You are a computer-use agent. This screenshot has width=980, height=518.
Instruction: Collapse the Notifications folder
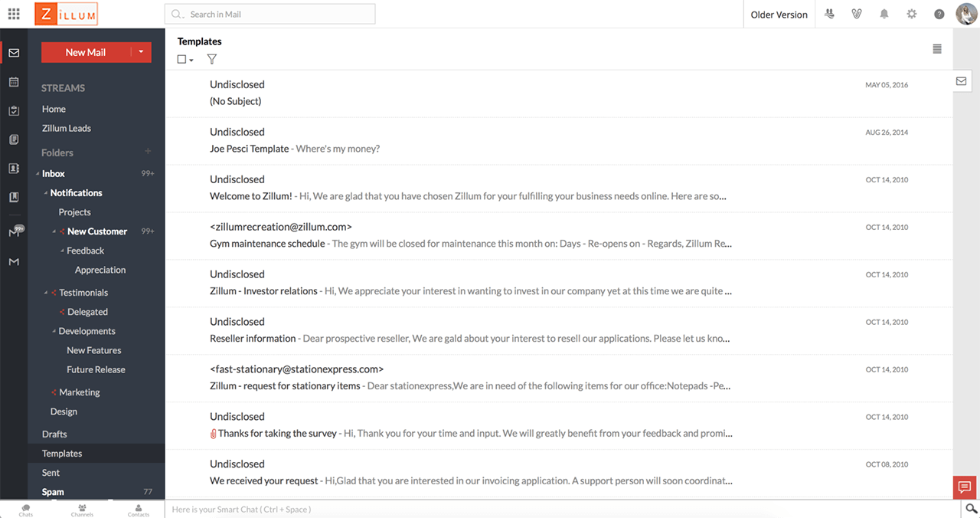(46, 193)
